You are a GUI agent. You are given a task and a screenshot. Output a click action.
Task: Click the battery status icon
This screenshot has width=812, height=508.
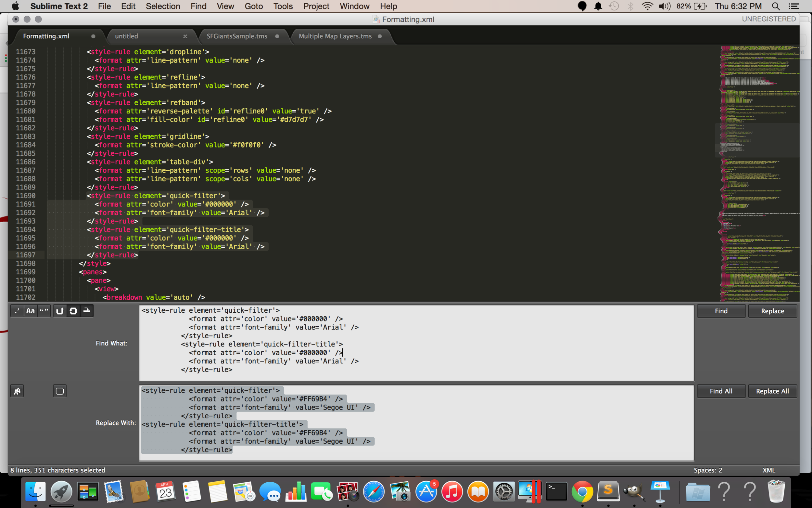700,6
